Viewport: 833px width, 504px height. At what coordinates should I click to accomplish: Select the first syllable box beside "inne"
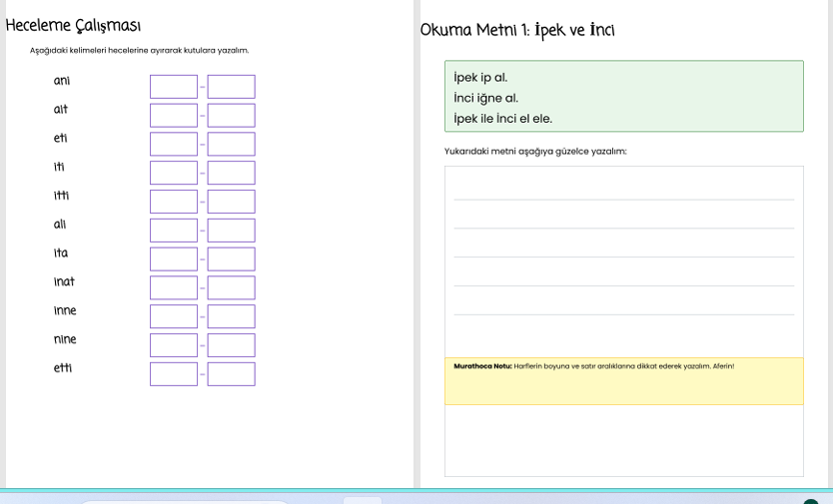pyautogui.click(x=174, y=316)
